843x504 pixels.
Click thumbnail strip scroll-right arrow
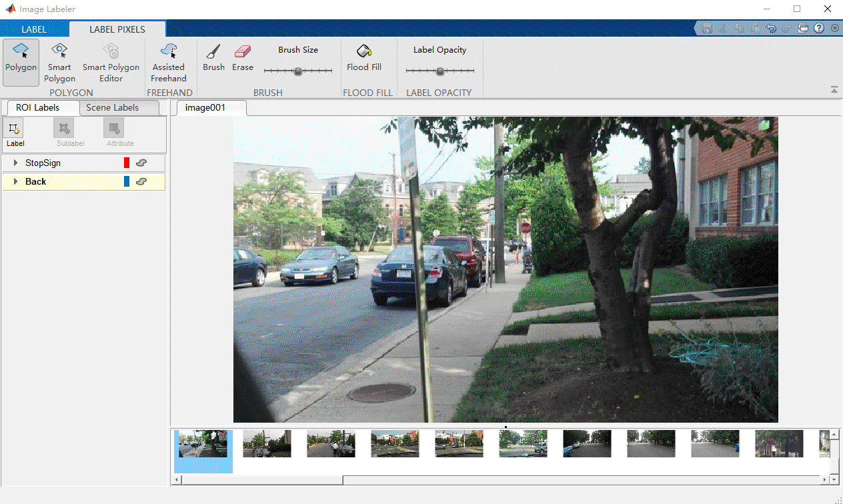(x=825, y=480)
